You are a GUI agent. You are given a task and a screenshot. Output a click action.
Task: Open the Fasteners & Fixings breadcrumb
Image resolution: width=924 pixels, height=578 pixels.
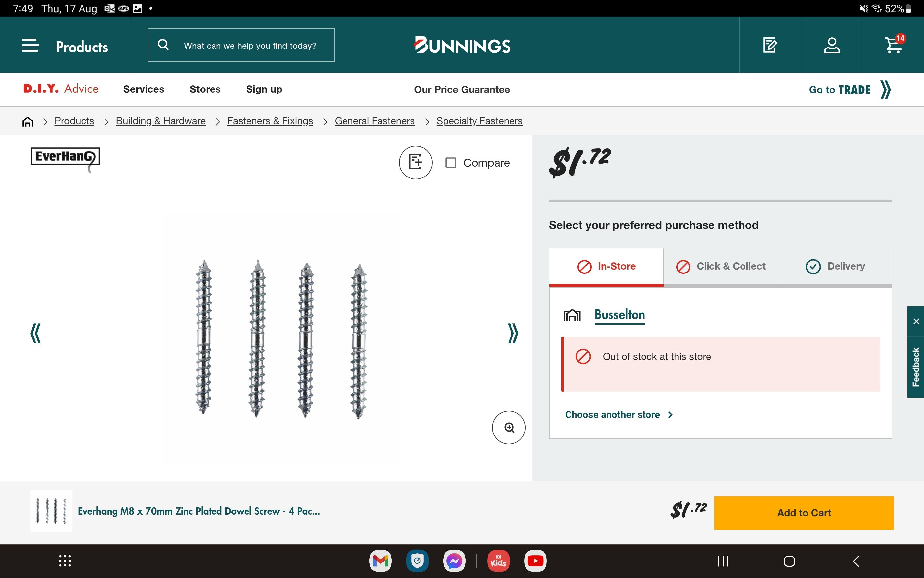pyautogui.click(x=270, y=120)
